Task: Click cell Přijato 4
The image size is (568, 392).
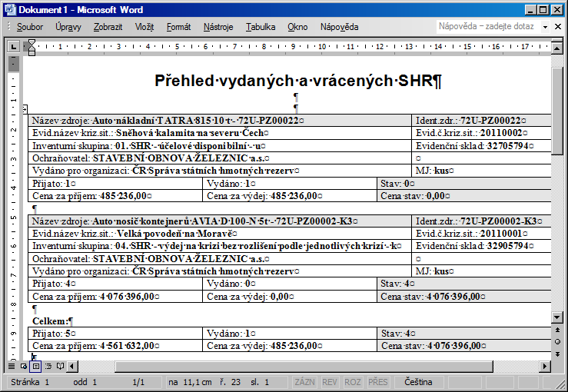Action: point(115,284)
